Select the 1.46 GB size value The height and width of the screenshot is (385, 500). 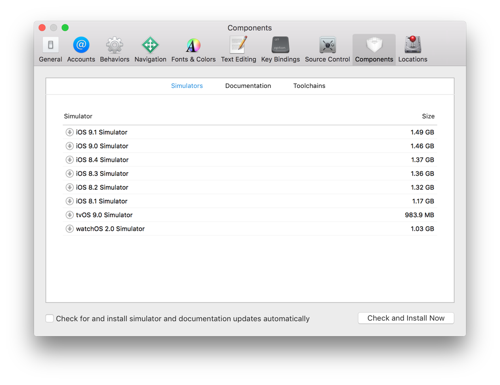click(x=422, y=146)
